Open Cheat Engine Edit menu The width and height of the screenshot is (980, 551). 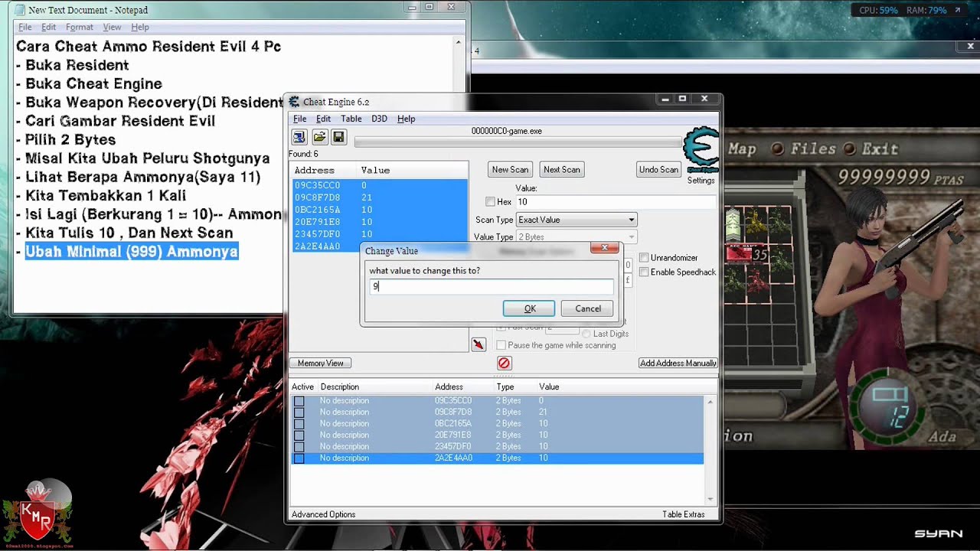[324, 119]
